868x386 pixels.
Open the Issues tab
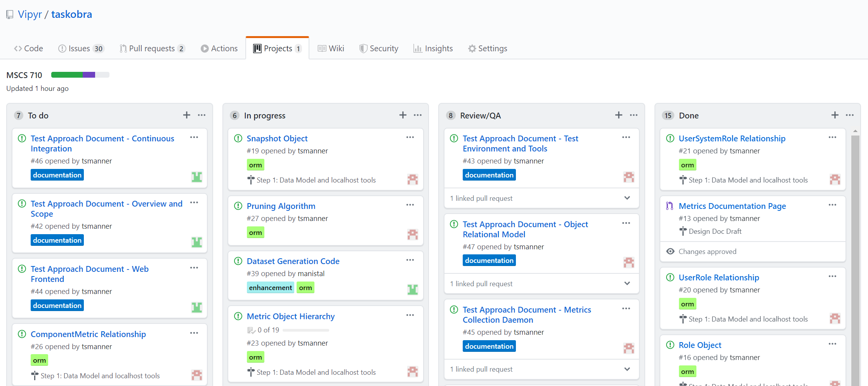tap(81, 49)
